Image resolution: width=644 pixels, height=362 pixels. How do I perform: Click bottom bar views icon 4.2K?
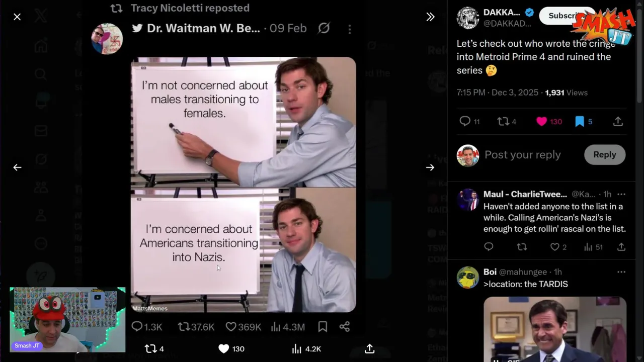click(297, 349)
